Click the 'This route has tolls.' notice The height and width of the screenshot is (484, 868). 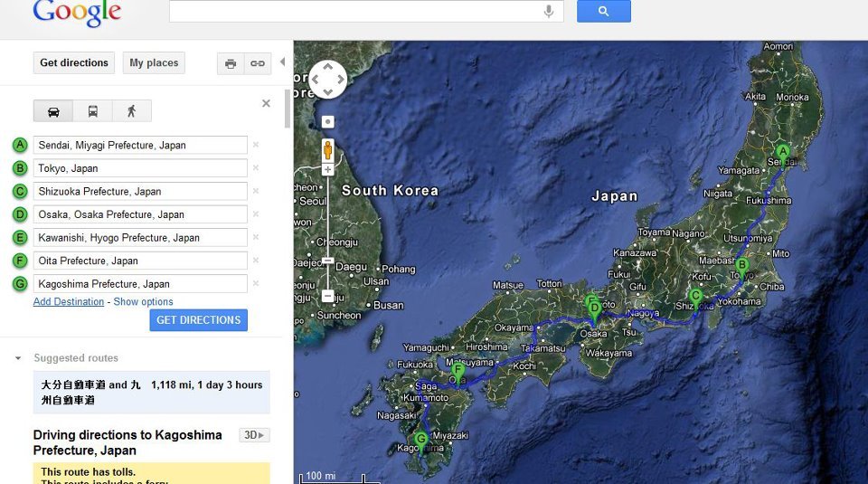[x=88, y=472]
